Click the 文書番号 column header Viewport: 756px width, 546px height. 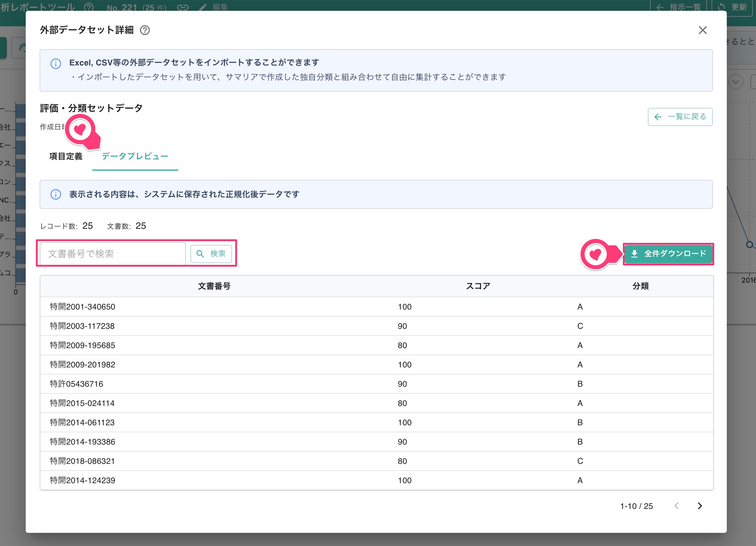[x=214, y=286]
